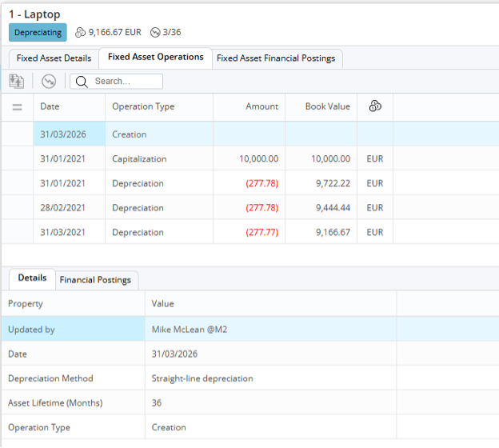The image size is (499, 448).
Task: Click the (277.77) amount cell
Action: click(x=249, y=233)
